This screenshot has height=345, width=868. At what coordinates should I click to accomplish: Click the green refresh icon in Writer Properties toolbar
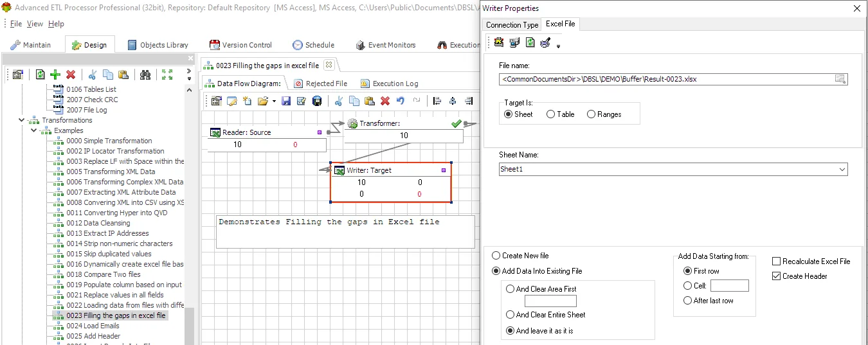(530, 42)
